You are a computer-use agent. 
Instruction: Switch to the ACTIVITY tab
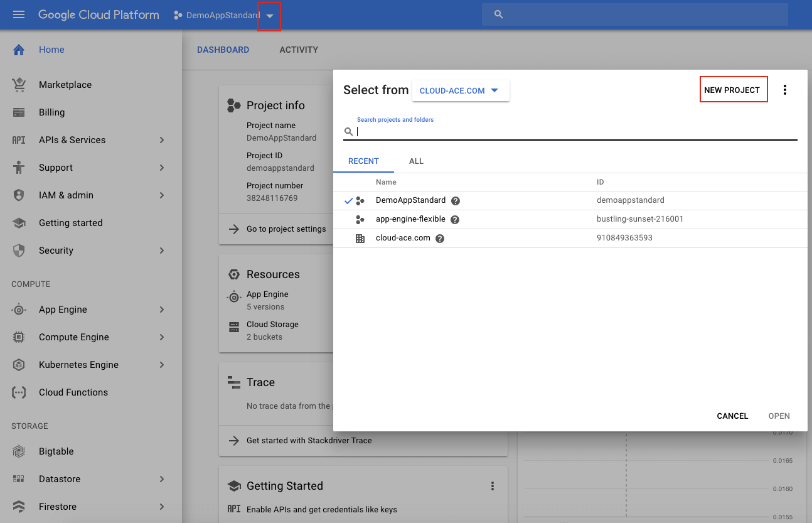[x=299, y=50]
